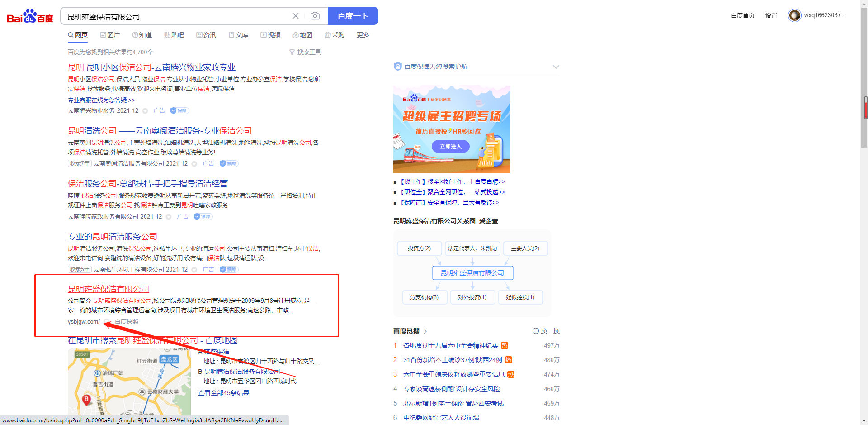Screen dimensions: 868x425
Task: Click 对外投资(1) node
Action: pyautogui.click(x=472, y=297)
